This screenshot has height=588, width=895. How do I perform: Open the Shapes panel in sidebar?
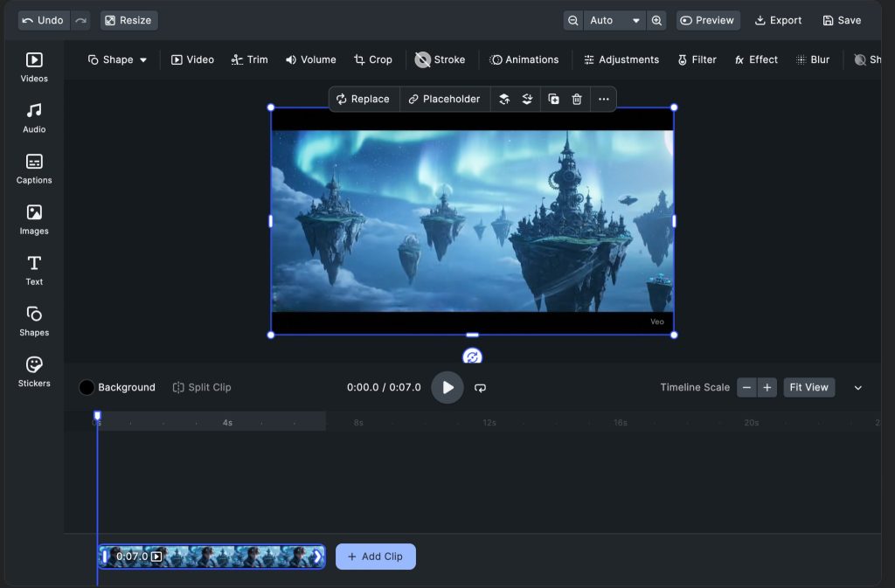[34, 322]
